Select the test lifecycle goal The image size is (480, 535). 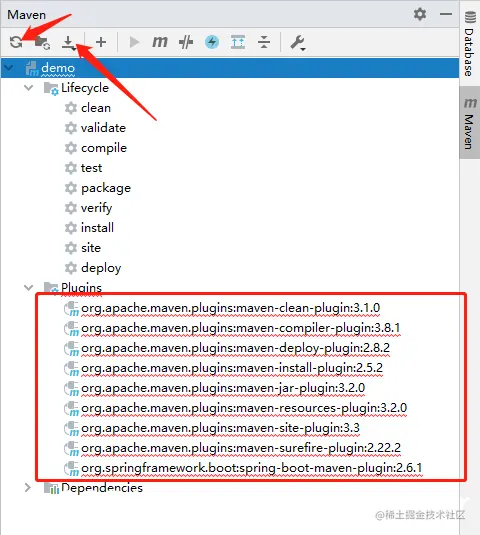tap(91, 168)
